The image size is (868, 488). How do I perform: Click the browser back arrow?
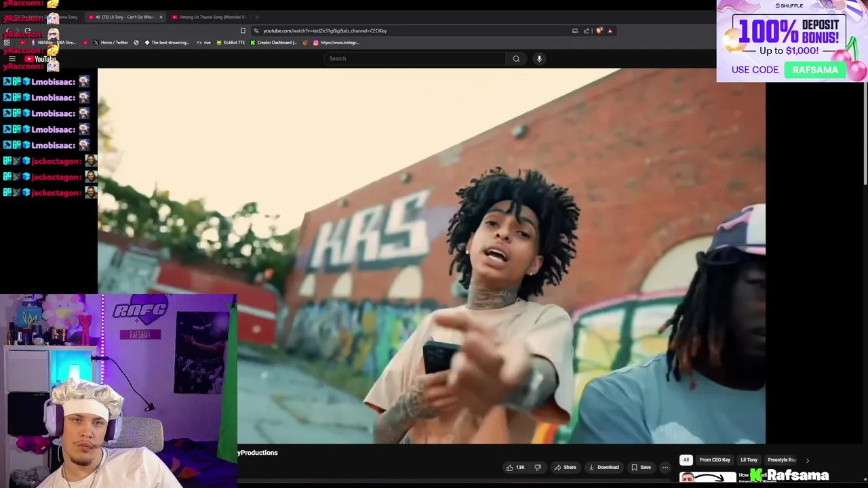click(7, 30)
